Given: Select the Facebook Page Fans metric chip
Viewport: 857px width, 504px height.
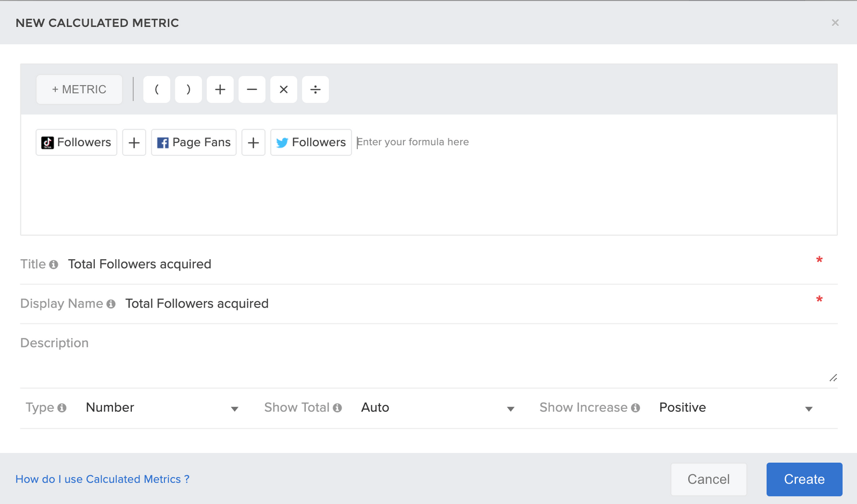Looking at the screenshot, I should (x=193, y=142).
